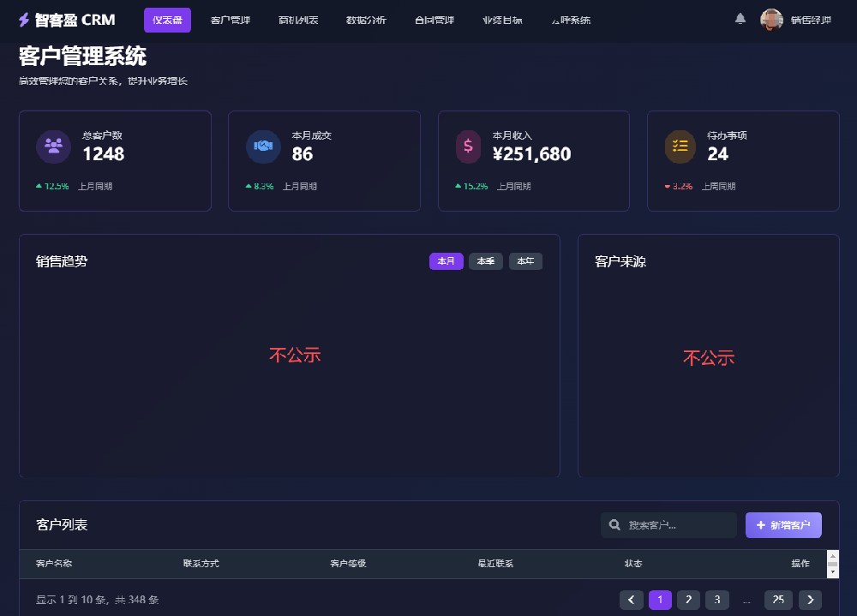Click the people icon in 总客户数 card
Screen dimensions: 857x616
53,147
